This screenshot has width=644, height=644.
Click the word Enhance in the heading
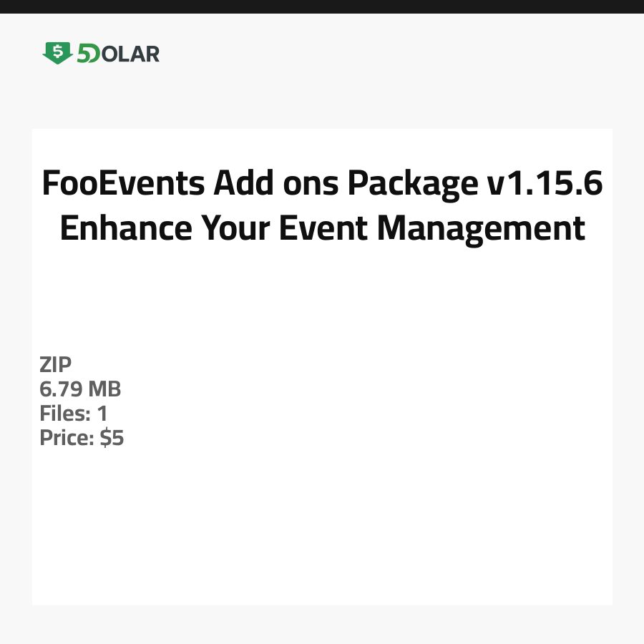(125, 229)
